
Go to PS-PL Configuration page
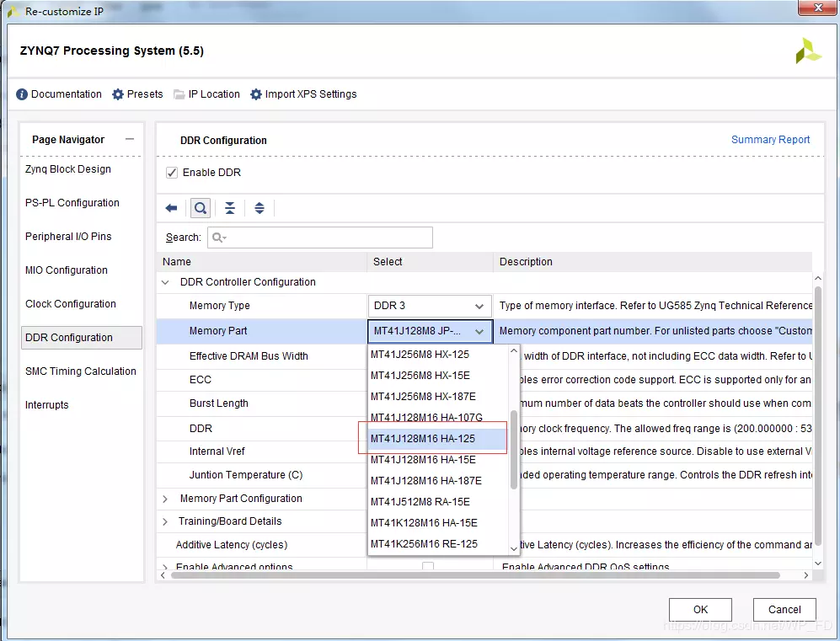pyautogui.click(x=72, y=203)
